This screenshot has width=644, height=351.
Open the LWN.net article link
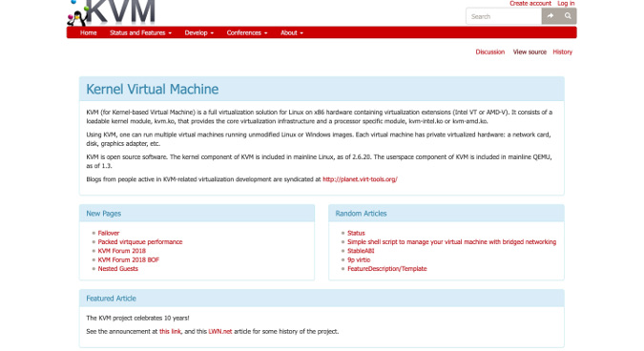coord(220,331)
